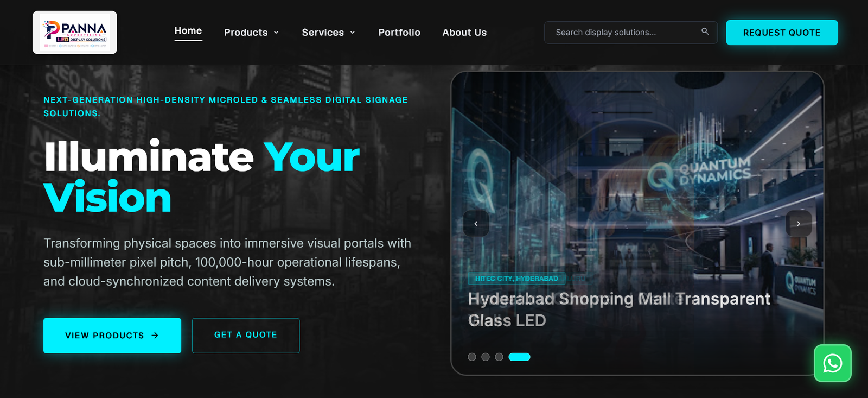Navigate to About Us
The height and width of the screenshot is (398, 868).
click(464, 33)
